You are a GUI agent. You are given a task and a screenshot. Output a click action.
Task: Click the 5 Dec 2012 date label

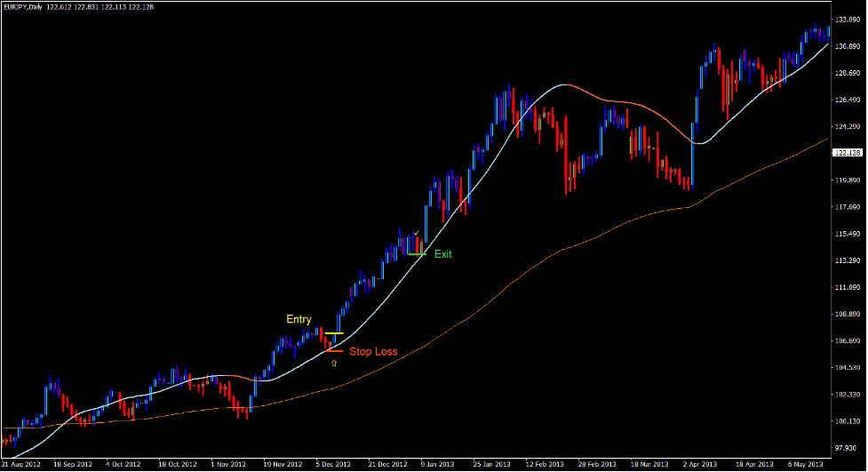click(x=331, y=464)
